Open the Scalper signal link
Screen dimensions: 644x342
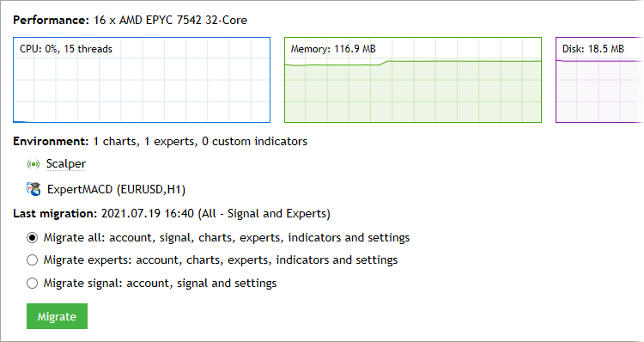pos(66,163)
